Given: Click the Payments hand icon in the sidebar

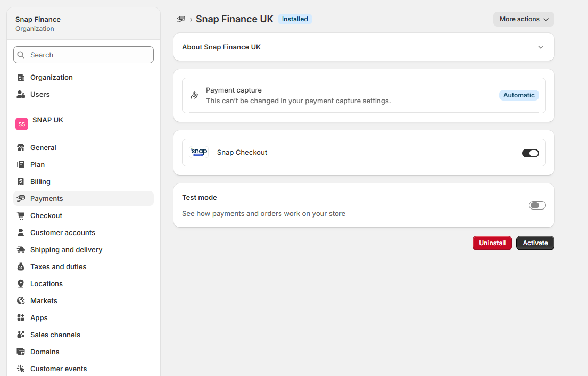Looking at the screenshot, I should [x=21, y=198].
